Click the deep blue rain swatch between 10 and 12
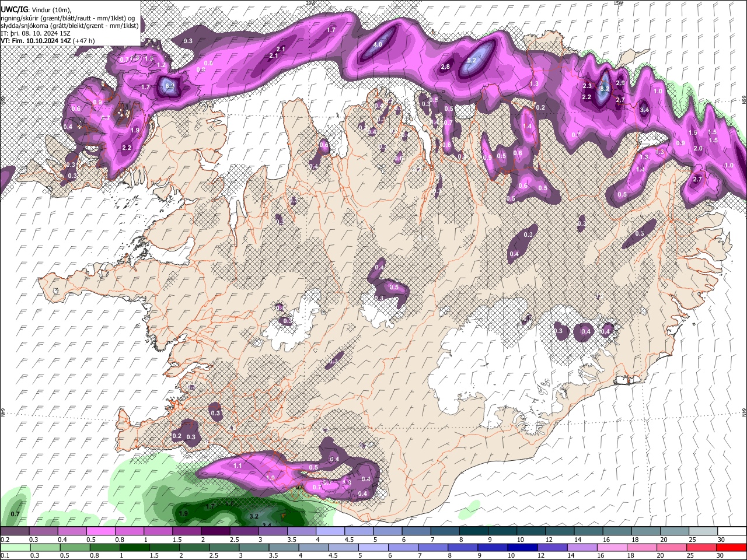The width and height of the screenshot is (747, 560). pos(521,547)
